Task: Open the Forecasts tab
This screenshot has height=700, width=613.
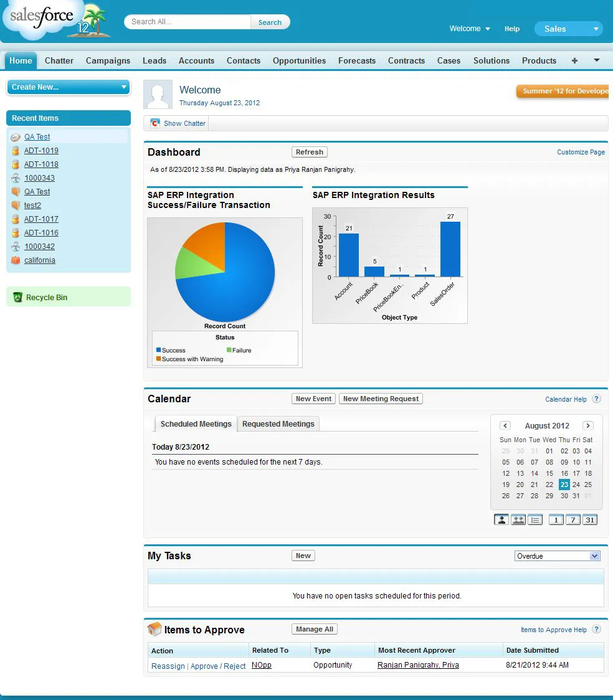Action: [357, 60]
